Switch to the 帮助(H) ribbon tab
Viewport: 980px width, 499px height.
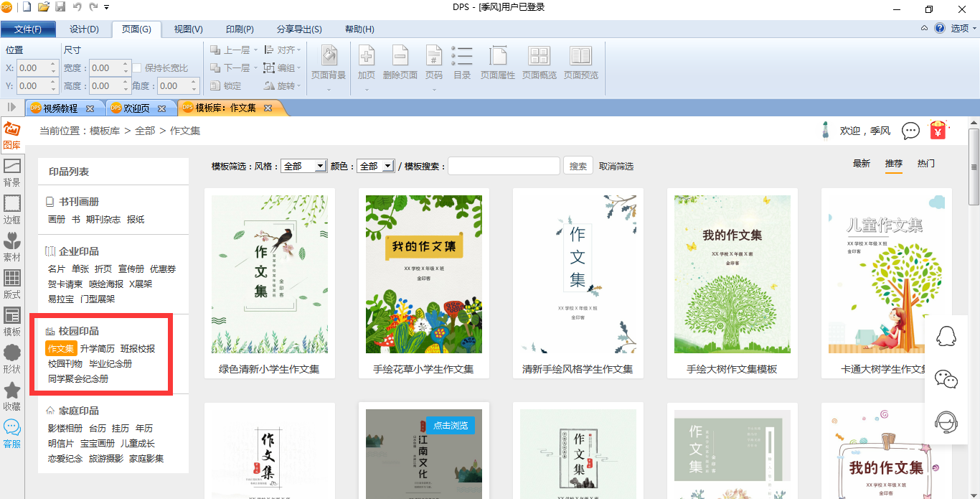pyautogui.click(x=359, y=29)
